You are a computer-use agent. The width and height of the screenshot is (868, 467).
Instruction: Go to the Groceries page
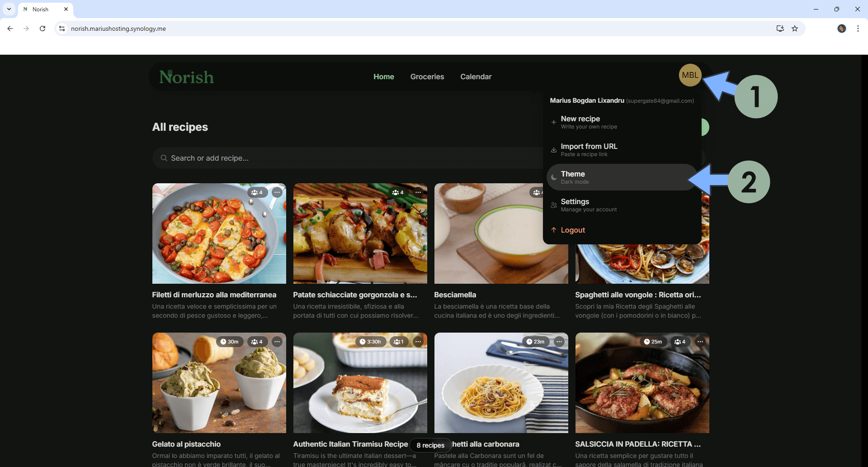point(427,77)
